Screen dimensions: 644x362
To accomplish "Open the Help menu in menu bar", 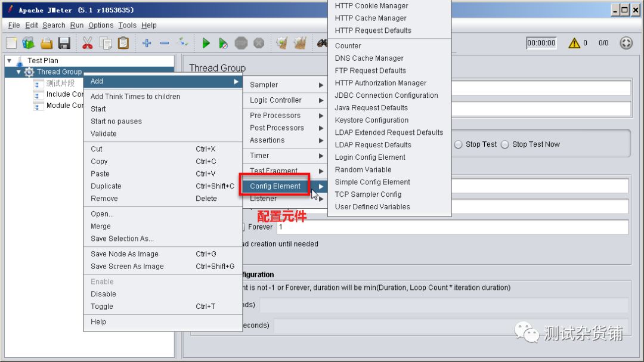I will point(148,25).
